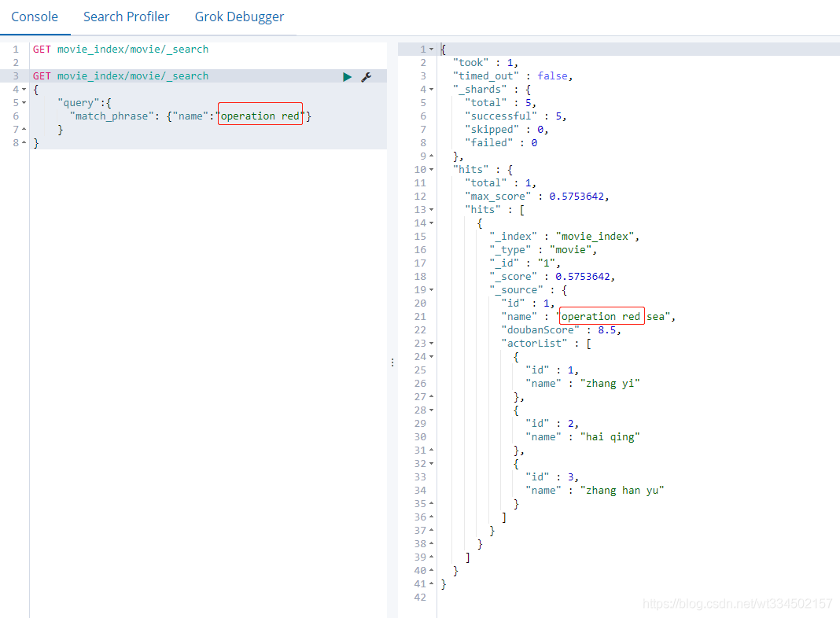Viewport: 840px width, 618px height.
Task: Click output line number 42
Action: (420, 598)
